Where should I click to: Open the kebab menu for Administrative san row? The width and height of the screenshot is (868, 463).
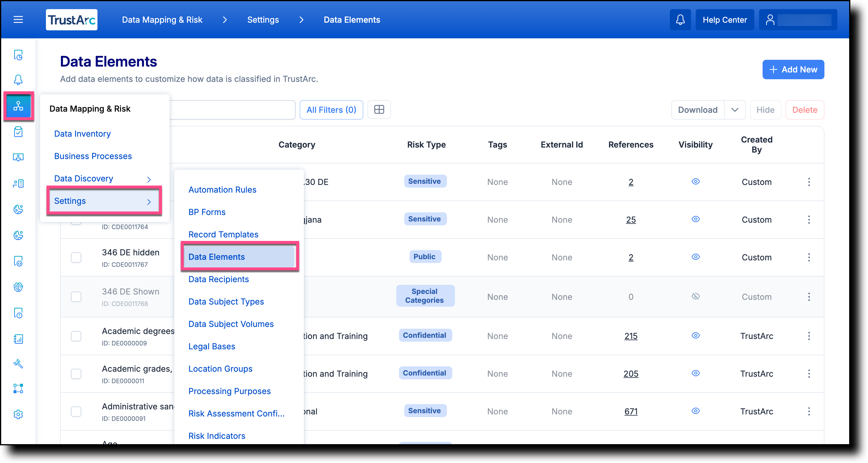809,411
